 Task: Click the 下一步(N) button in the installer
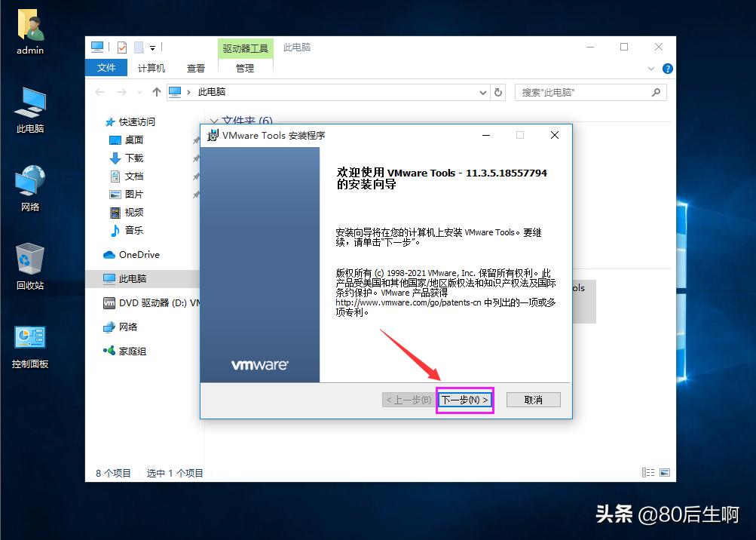(x=464, y=400)
